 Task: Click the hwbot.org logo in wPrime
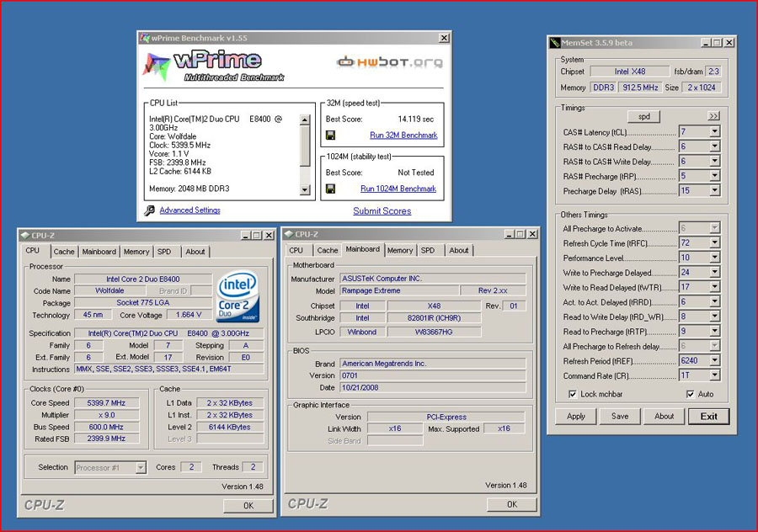coord(390,61)
